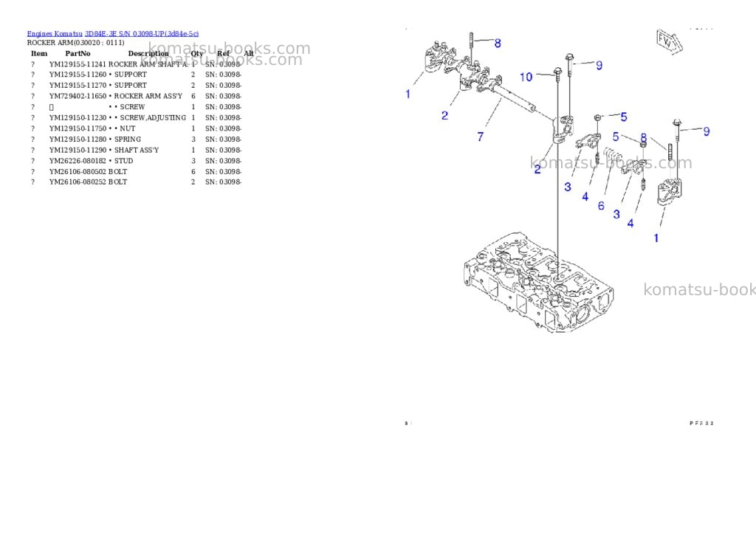
Task: Click the PartNo column header
Action: tap(78, 53)
